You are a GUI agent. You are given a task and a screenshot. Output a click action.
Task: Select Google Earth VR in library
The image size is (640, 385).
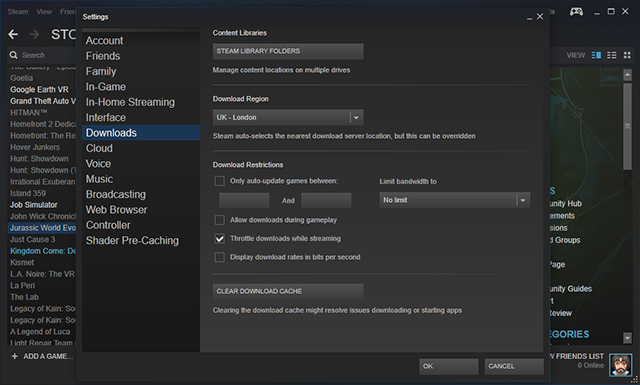(40, 89)
